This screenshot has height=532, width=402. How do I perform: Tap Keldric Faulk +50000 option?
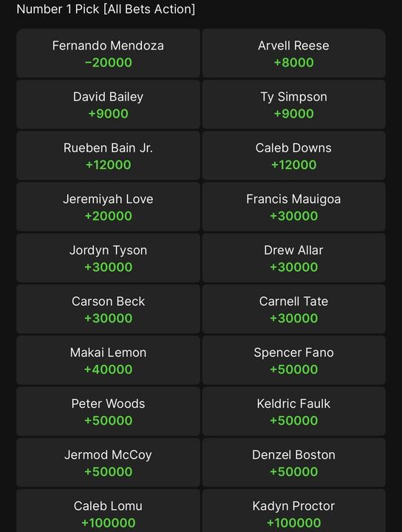(x=294, y=412)
